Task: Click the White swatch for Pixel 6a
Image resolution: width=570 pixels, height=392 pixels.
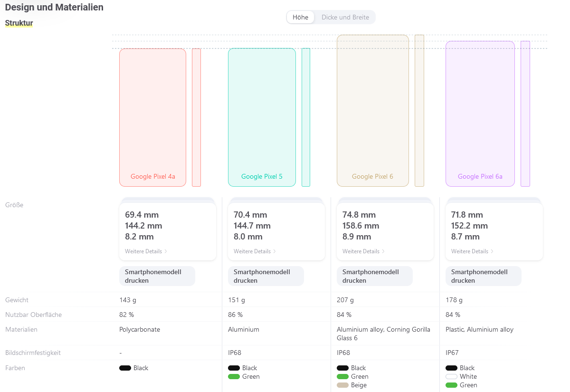Action: 451,377
